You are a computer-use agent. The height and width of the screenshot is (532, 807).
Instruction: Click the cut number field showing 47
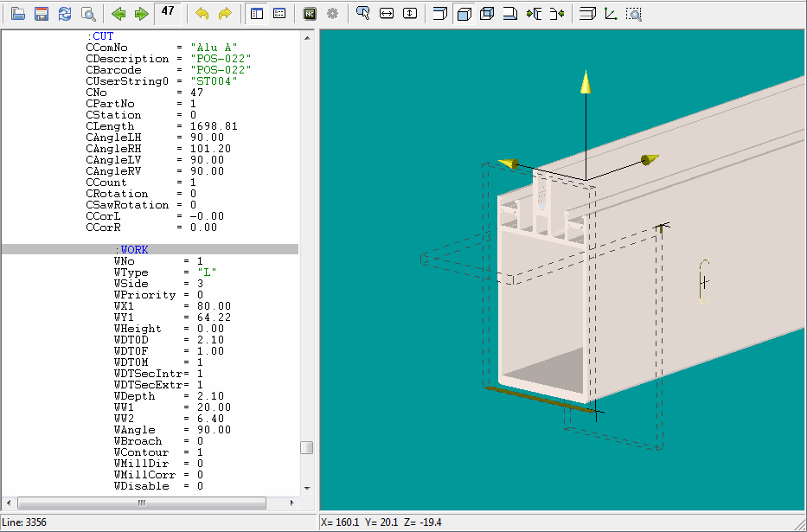click(169, 13)
